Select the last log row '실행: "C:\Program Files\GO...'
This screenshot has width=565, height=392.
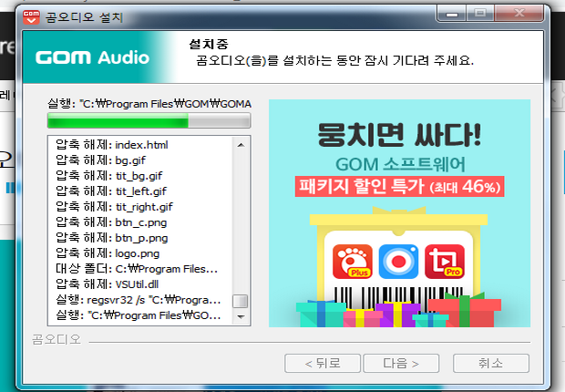click(140, 315)
